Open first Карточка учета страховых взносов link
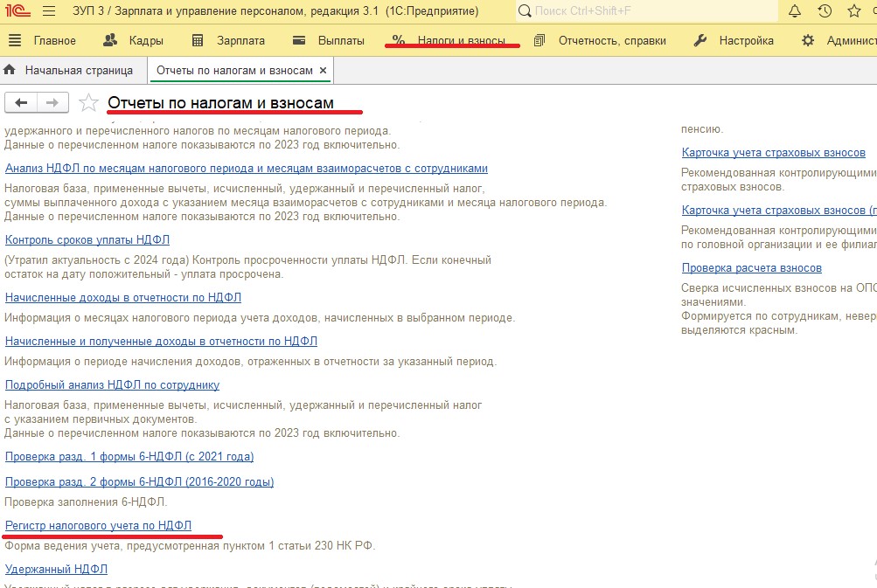Screen dimensions: 877x588 point(774,153)
